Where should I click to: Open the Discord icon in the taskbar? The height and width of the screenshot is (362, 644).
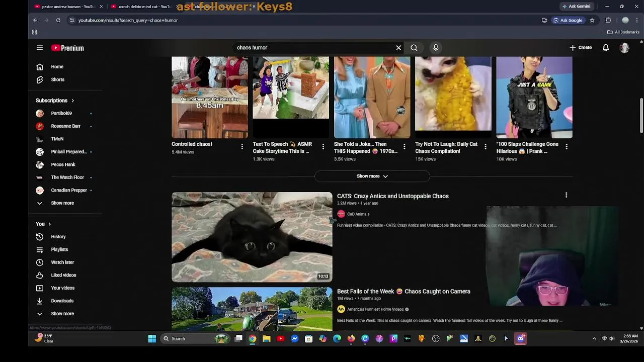[x=521, y=339]
